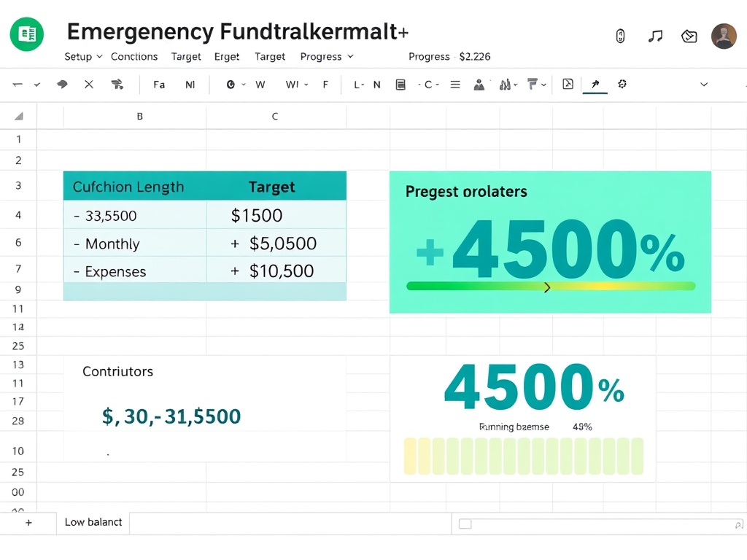747x560 pixels.
Task: Open the Conctions menu
Action: click(x=134, y=57)
